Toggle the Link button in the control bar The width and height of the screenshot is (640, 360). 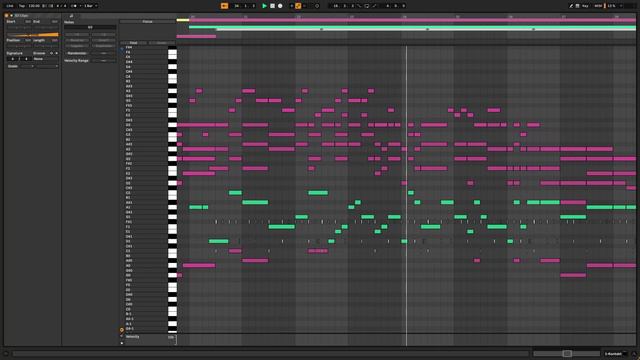pos(10,6)
